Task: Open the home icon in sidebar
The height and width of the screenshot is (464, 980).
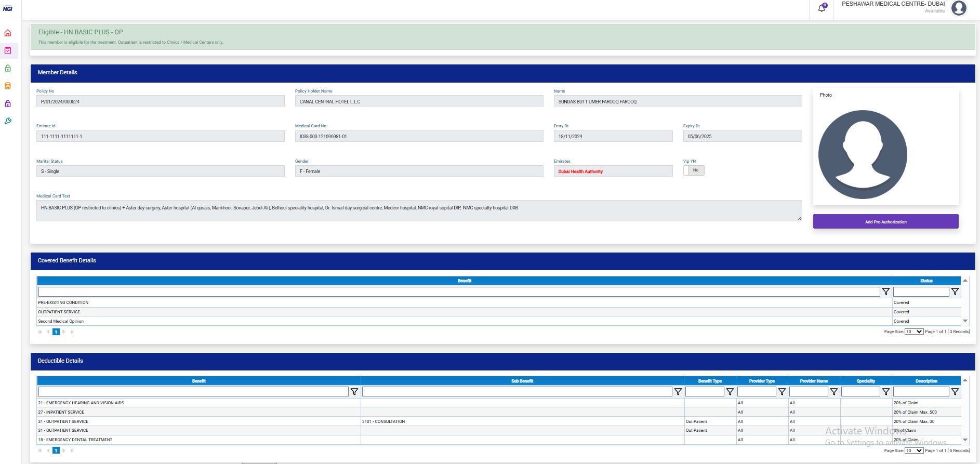Action: (x=8, y=33)
